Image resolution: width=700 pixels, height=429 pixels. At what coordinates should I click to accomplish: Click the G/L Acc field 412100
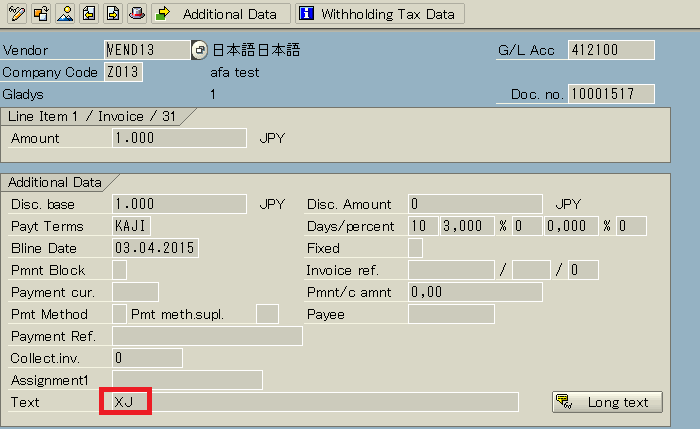(611, 50)
